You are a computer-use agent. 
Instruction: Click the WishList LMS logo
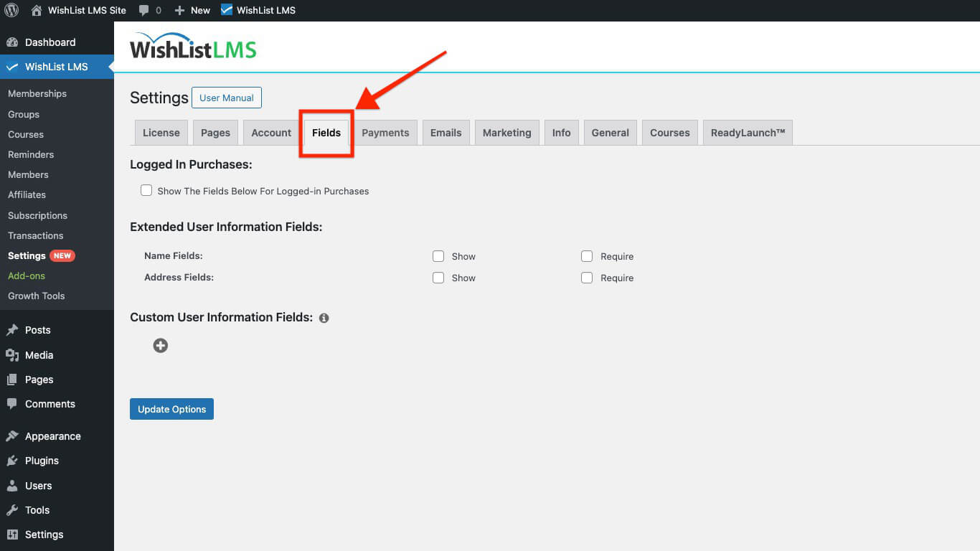192,44
